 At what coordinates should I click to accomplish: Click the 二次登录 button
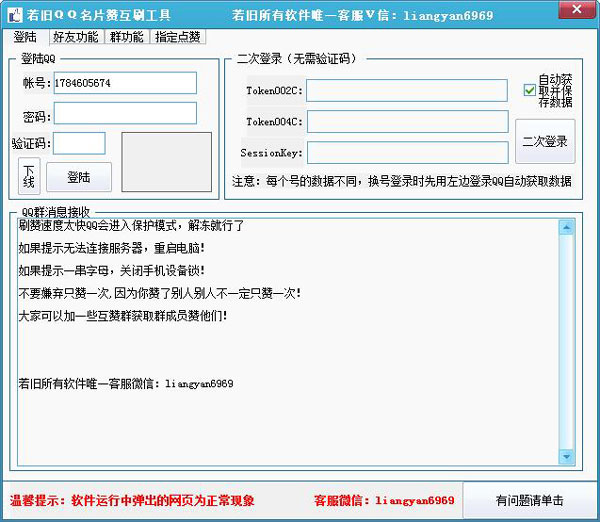(545, 141)
